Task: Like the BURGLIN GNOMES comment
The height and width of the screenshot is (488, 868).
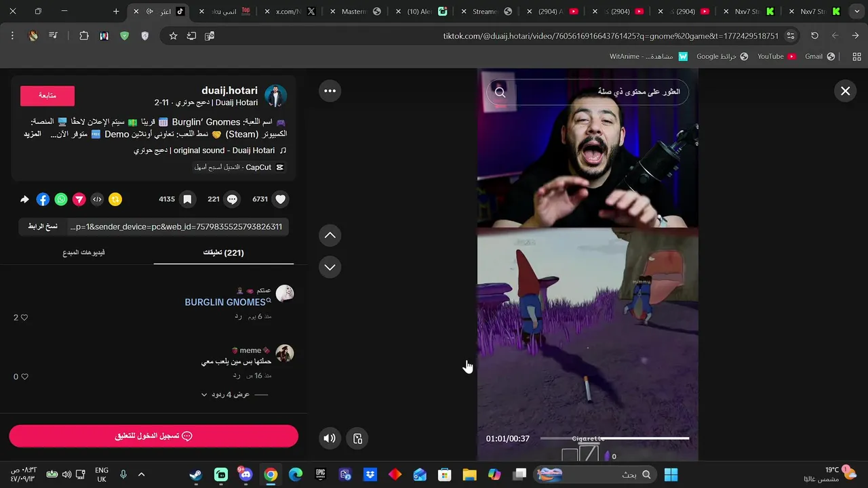Action: 24,317
